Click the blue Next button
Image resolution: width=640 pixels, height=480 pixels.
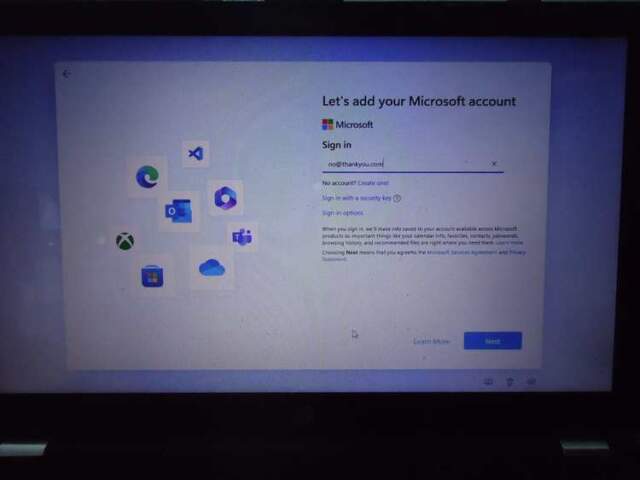[x=493, y=340]
